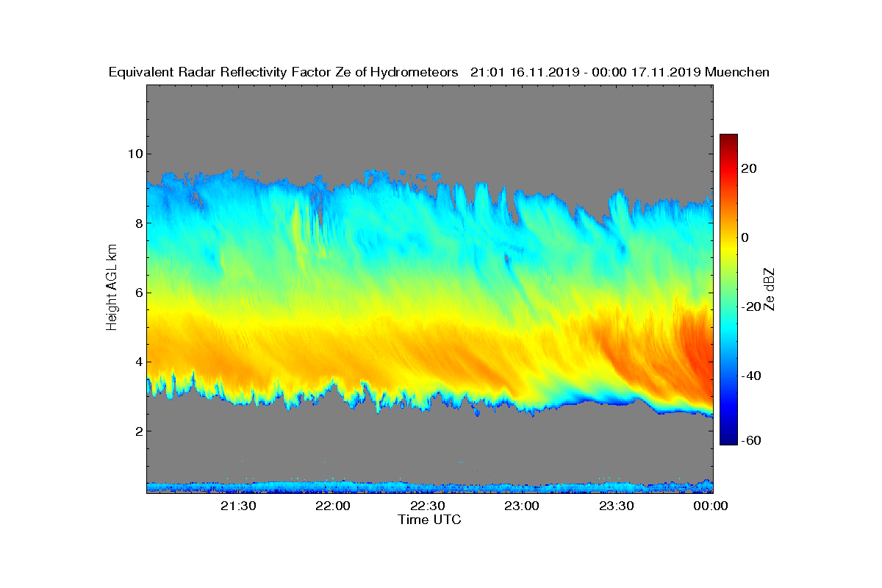Click the height tick label 2
This screenshot has height=588, width=882.
click(137, 431)
